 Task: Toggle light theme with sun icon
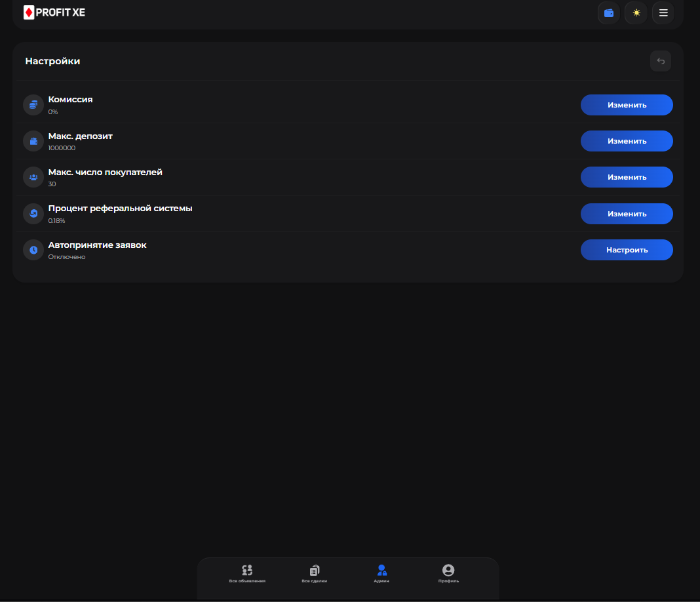[636, 13]
